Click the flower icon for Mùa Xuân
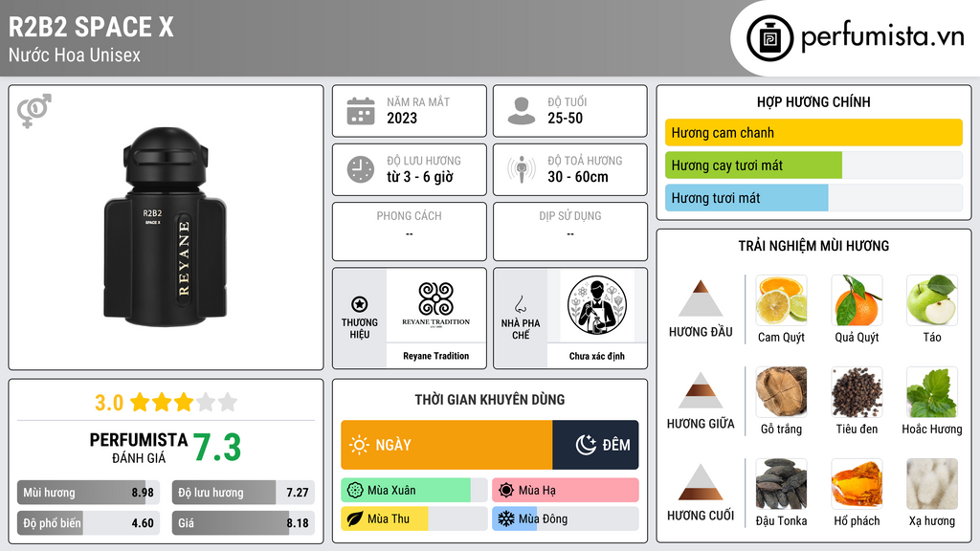The height and width of the screenshot is (551, 980). click(x=355, y=491)
